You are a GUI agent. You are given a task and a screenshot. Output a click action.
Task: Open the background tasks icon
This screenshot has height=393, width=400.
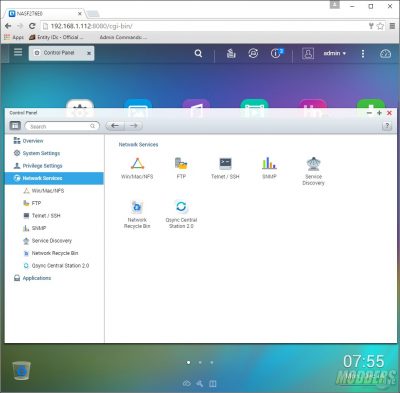(x=231, y=53)
